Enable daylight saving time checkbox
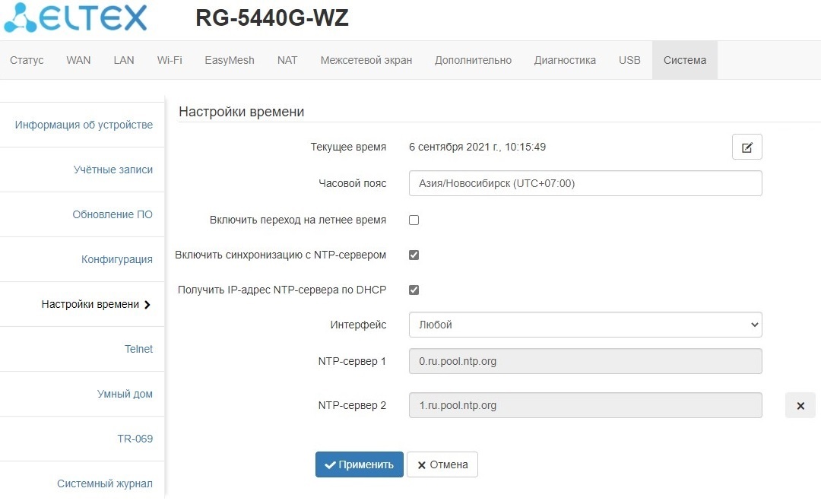 point(414,220)
